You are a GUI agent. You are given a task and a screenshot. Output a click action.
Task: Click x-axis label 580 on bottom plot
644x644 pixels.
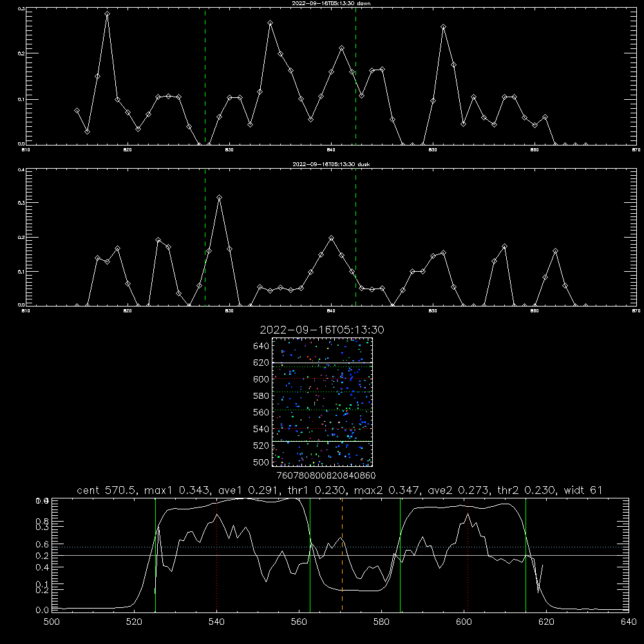pyautogui.click(x=381, y=622)
